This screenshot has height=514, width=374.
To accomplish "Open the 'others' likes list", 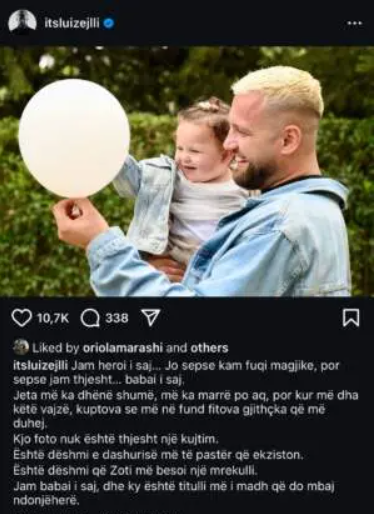I will pos(209,348).
